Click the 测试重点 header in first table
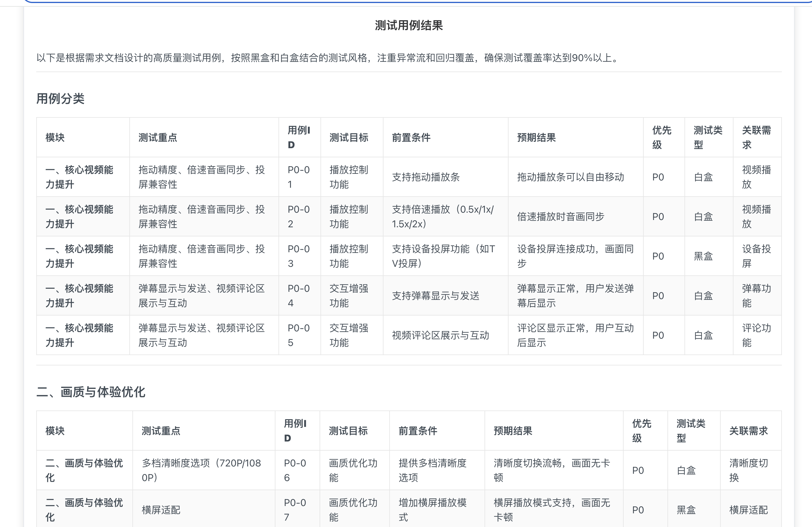Screen dimensions: 812x527 (158, 138)
